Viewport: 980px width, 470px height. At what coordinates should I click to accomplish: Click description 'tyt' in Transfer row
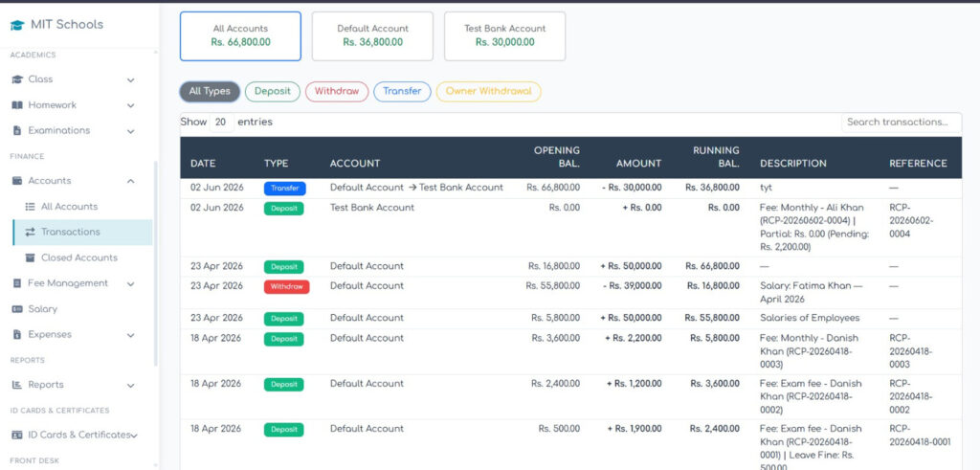pyautogui.click(x=767, y=188)
